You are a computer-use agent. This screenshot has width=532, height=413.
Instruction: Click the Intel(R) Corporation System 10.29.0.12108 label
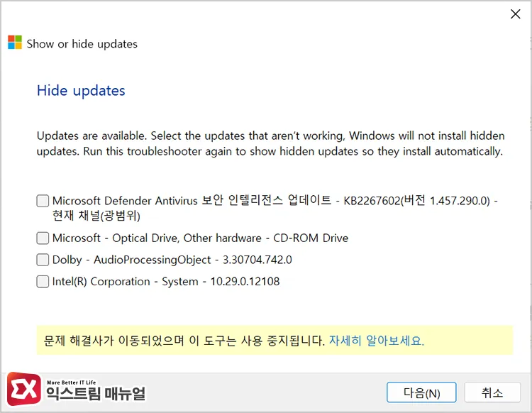[x=166, y=282]
